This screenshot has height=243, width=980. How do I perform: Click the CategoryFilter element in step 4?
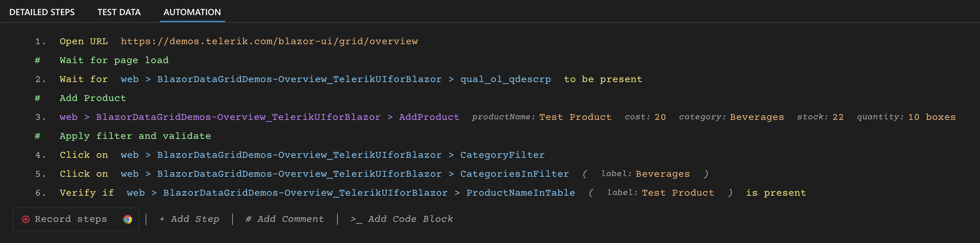coord(502,155)
